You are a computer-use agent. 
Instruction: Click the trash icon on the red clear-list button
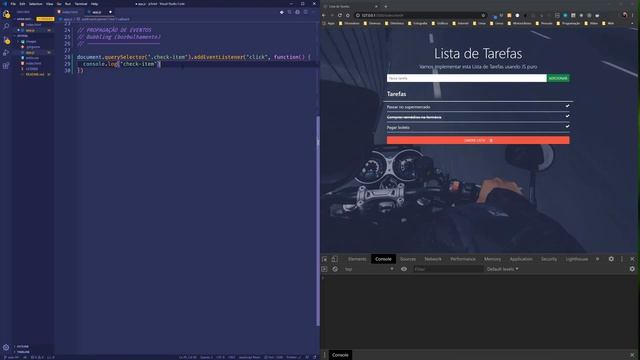[491, 140]
